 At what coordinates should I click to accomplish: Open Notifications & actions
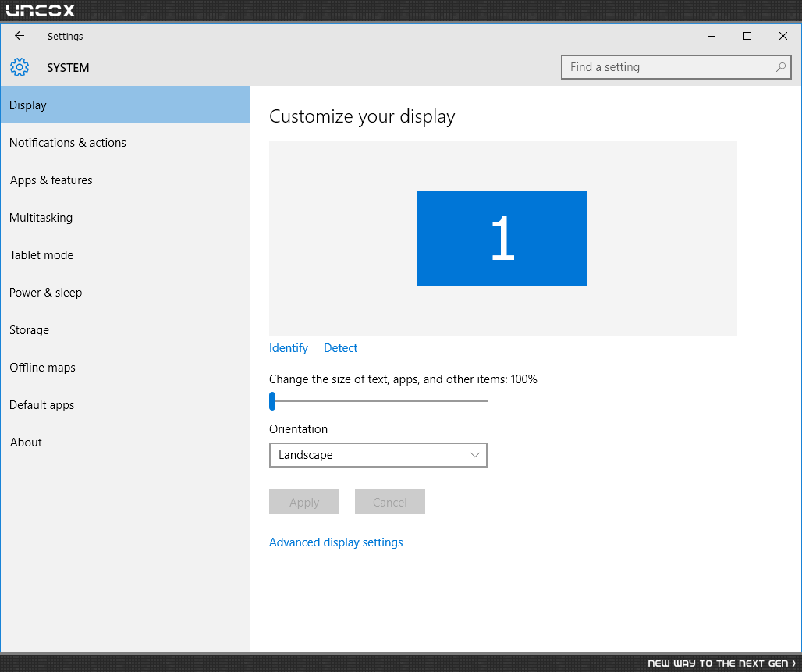tap(126, 142)
